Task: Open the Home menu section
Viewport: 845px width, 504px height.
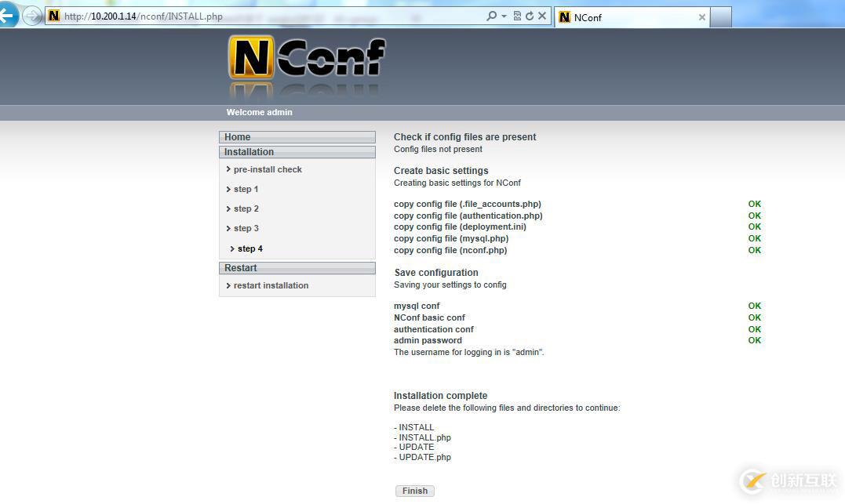Action: [297, 136]
